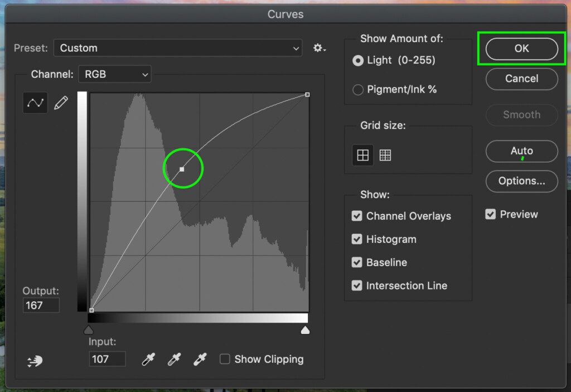This screenshot has height=392, width=571.
Task: Click the Auto button
Action: 521,151
